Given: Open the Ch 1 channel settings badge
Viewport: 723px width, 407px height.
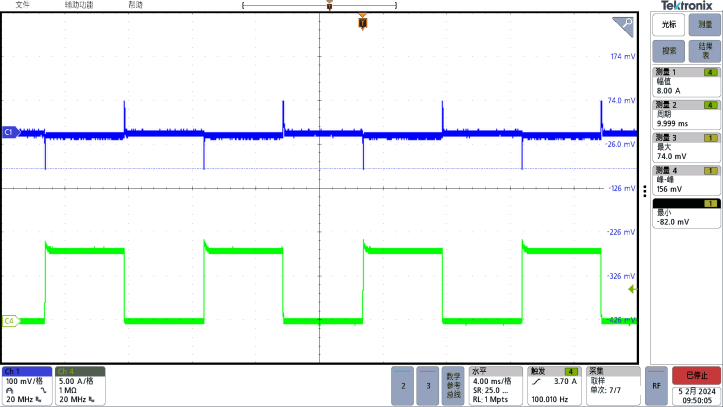Looking at the screenshot, I should (x=27, y=385).
